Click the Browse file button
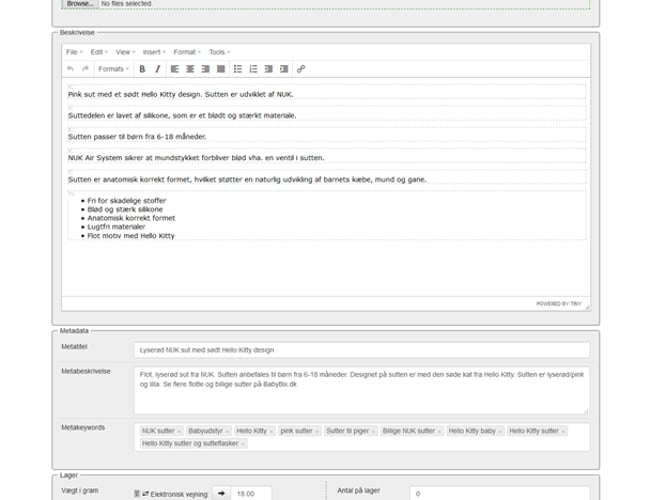This screenshot has width=650, height=500. (x=80, y=4)
